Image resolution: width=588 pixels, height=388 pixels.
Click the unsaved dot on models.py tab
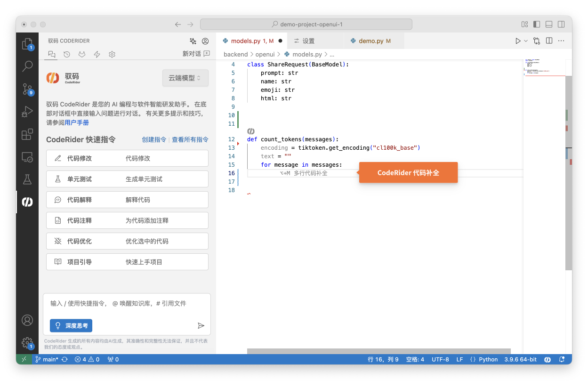280,41
